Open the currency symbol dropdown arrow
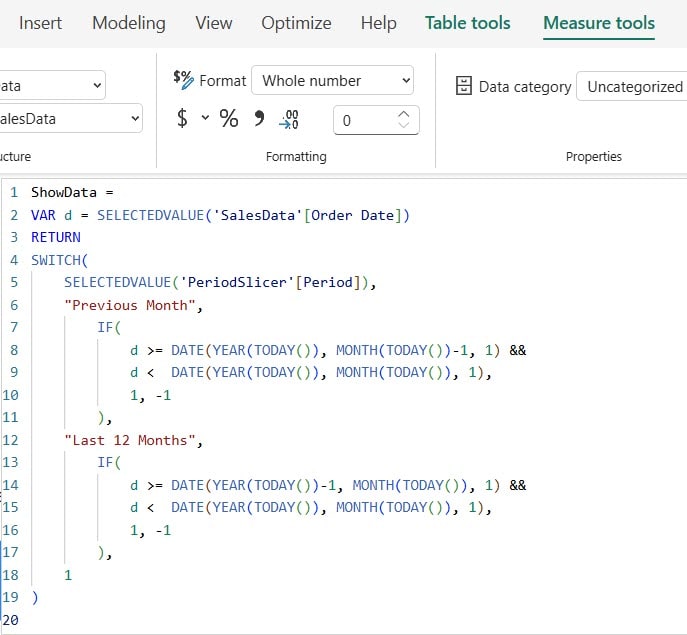The width and height of the screenshot is (687, 635). (x=205, y=117)
